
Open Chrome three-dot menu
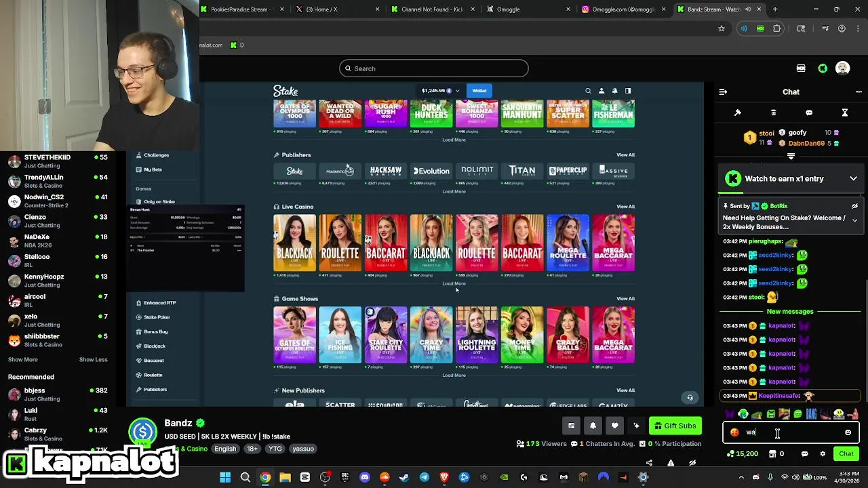(859, 28)
